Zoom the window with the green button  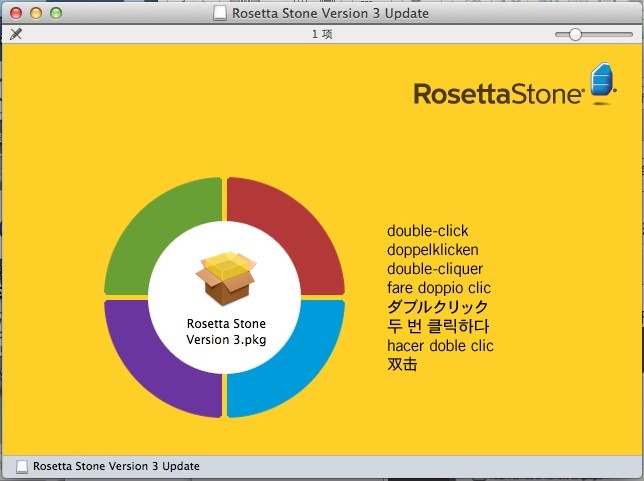point(56,13)
